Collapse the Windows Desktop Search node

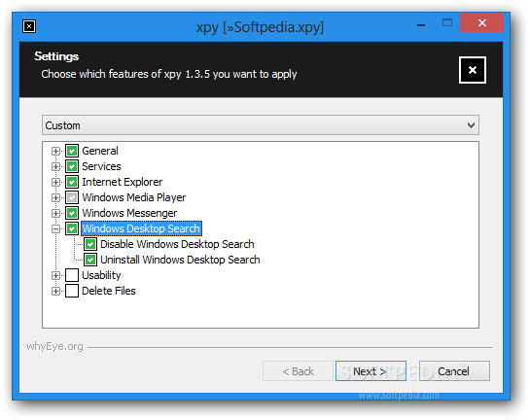click(x=55, y=228)
